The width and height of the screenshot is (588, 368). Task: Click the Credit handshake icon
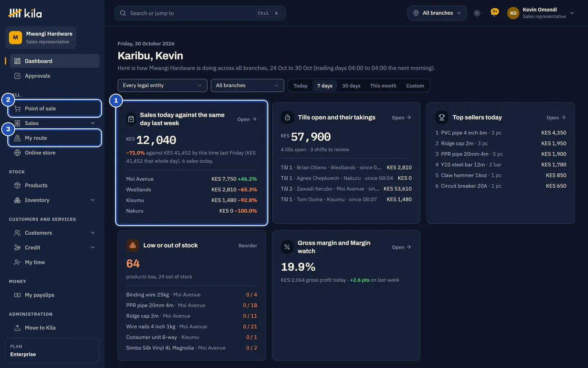tap(17, 247)
